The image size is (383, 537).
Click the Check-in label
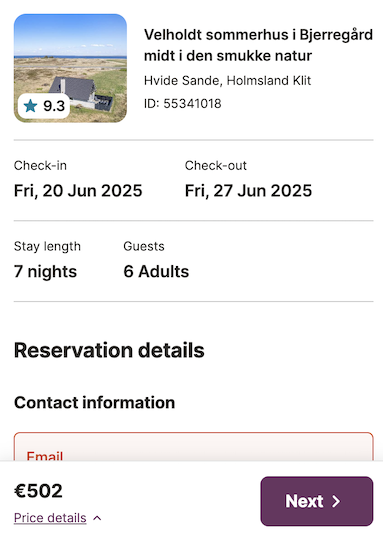coord(40,165)
